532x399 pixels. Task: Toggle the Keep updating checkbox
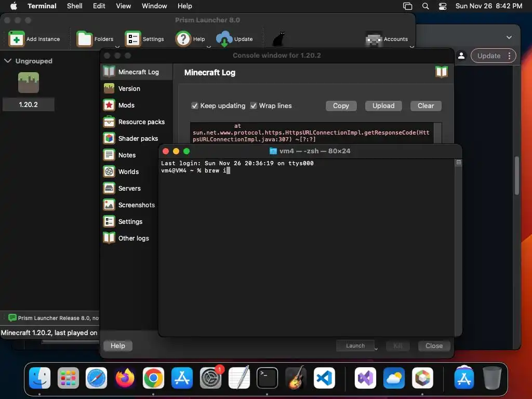(194, 105)
